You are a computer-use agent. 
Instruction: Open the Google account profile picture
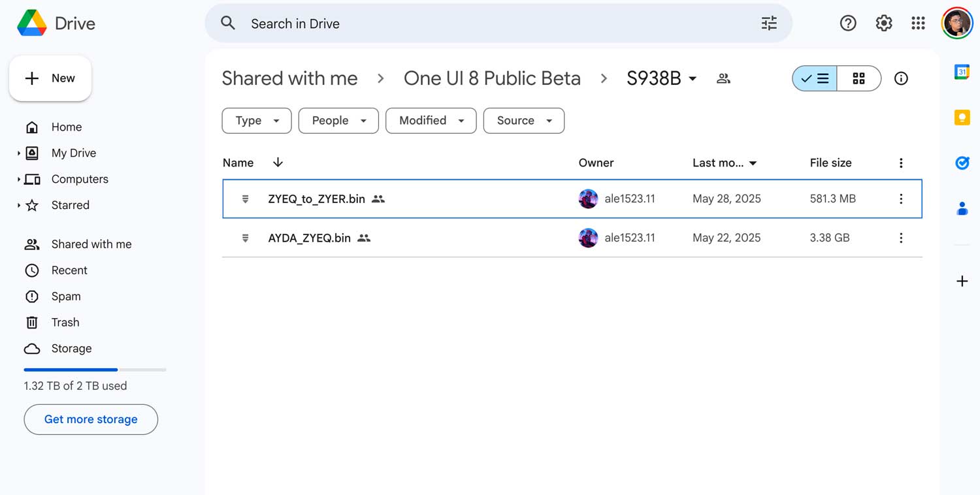[x=957, y=24]
